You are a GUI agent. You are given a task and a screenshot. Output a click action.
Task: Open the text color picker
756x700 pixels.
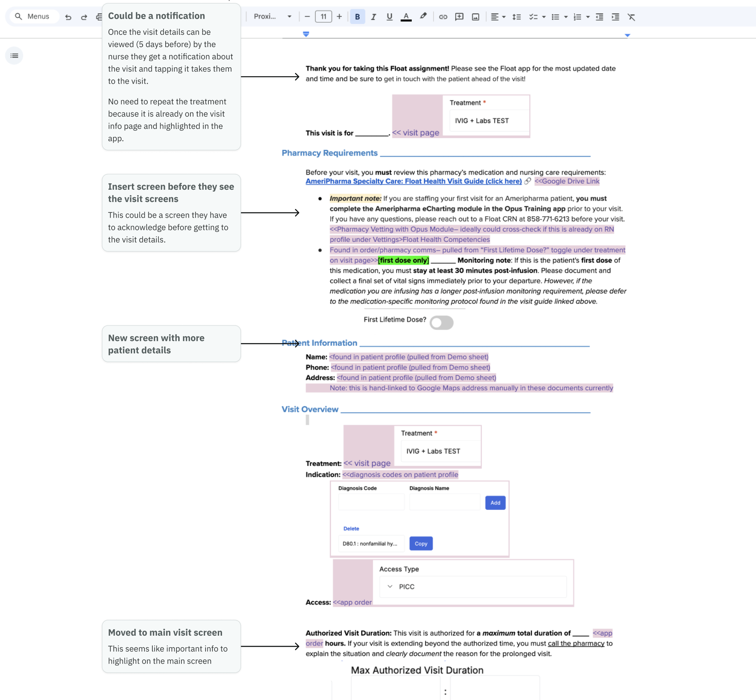[406, 17]
